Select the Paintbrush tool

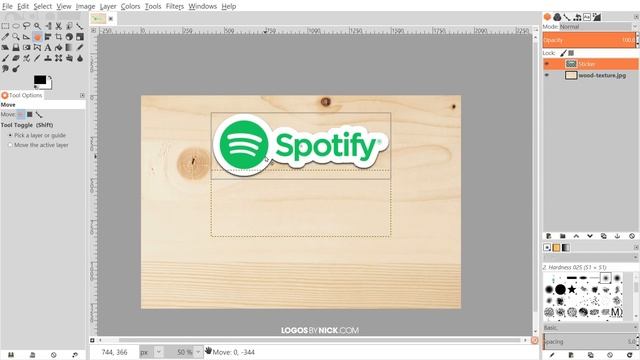5,58
